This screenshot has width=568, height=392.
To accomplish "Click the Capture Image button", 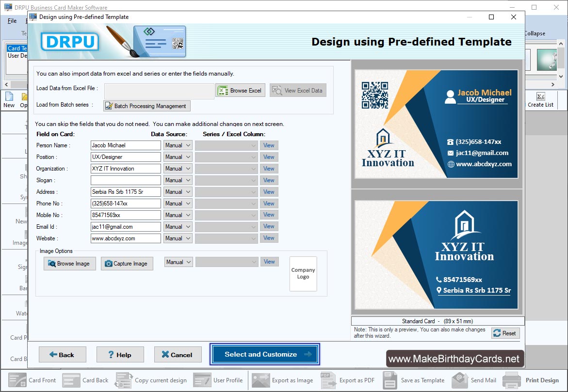I will 127,264.
